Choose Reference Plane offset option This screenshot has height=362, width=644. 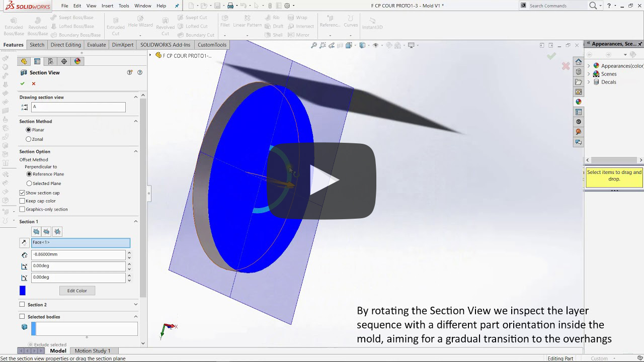[x=29, y=174]
